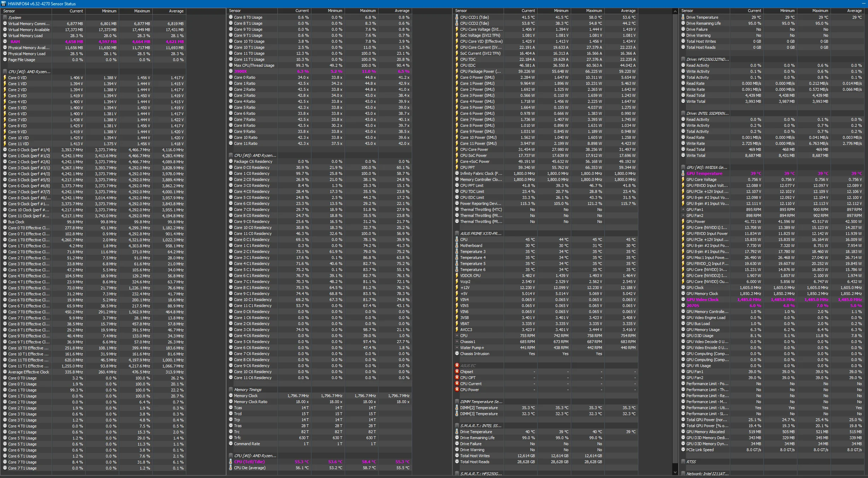Click the fan icon beside Water Pump+

[457, 348]
